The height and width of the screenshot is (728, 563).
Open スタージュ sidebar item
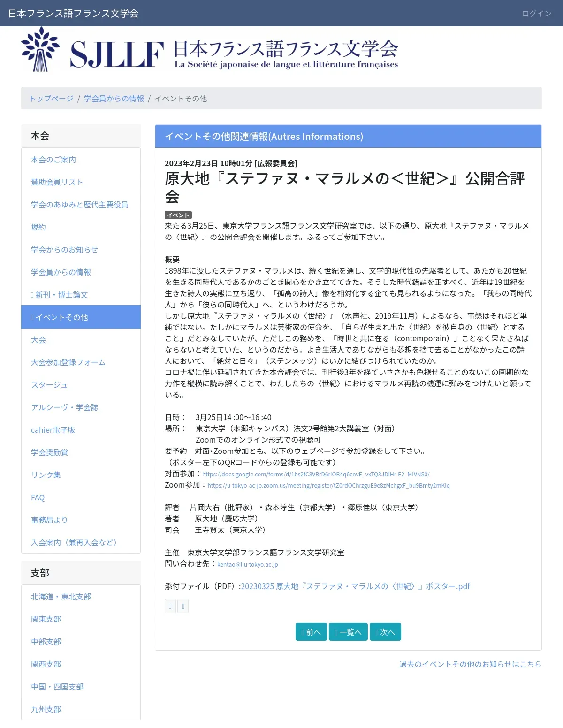coord(81,385)
